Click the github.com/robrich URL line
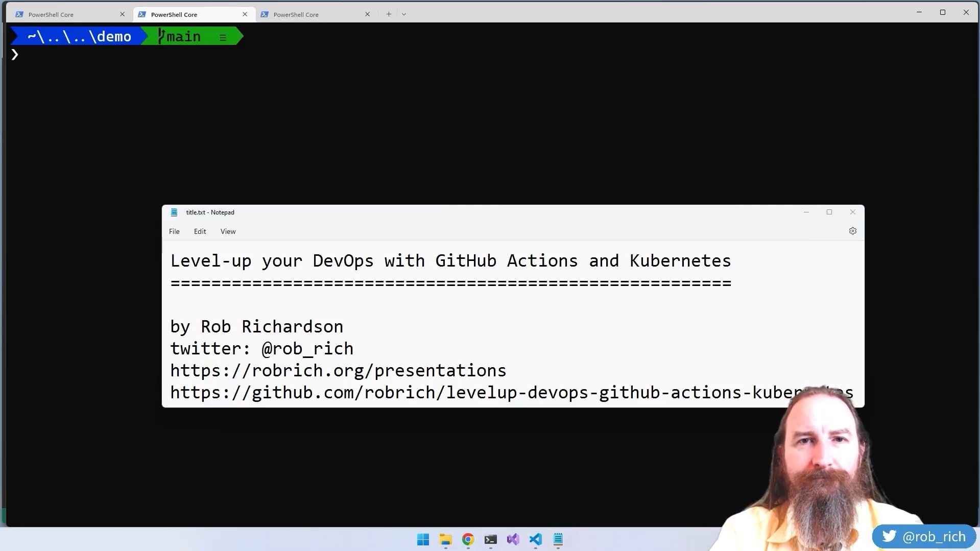 pyautogui.click(x=512, y=393)
